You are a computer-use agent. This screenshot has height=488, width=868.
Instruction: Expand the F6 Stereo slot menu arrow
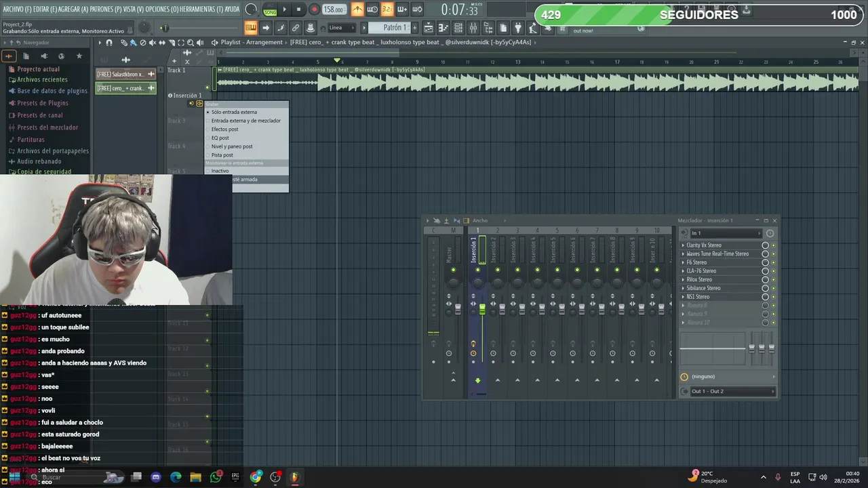(x=683, y=262)
